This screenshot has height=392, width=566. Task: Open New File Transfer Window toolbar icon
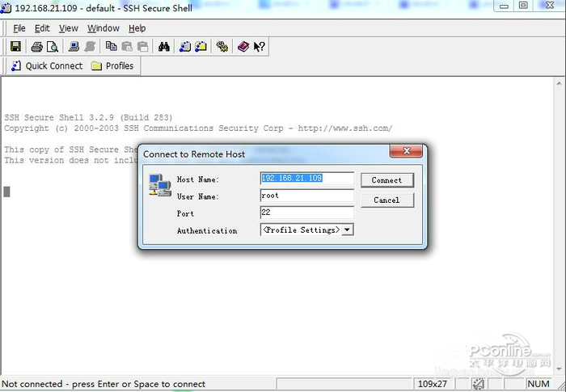point(201,47)
